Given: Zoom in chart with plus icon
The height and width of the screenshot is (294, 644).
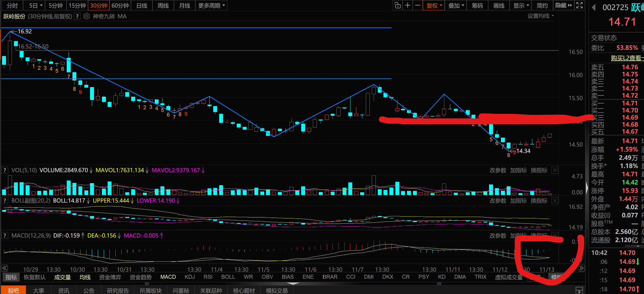Looking at the screenshot, I should [x=407, y=5].
